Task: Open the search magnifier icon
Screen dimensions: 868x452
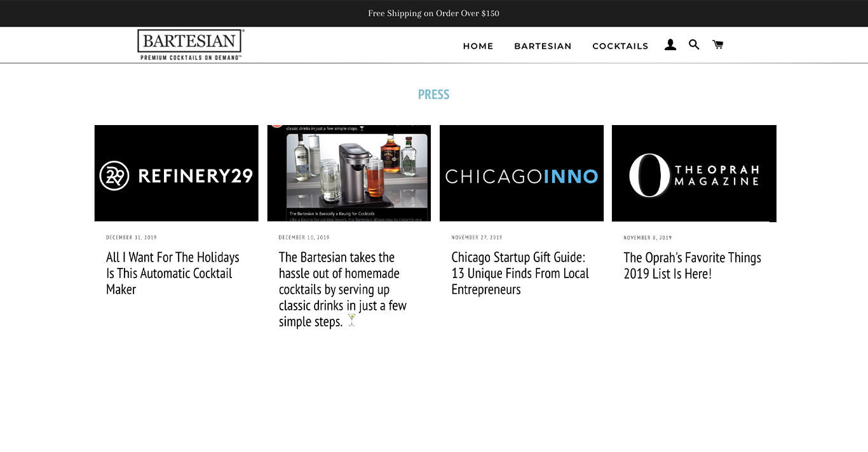Action: pos(694,44)
